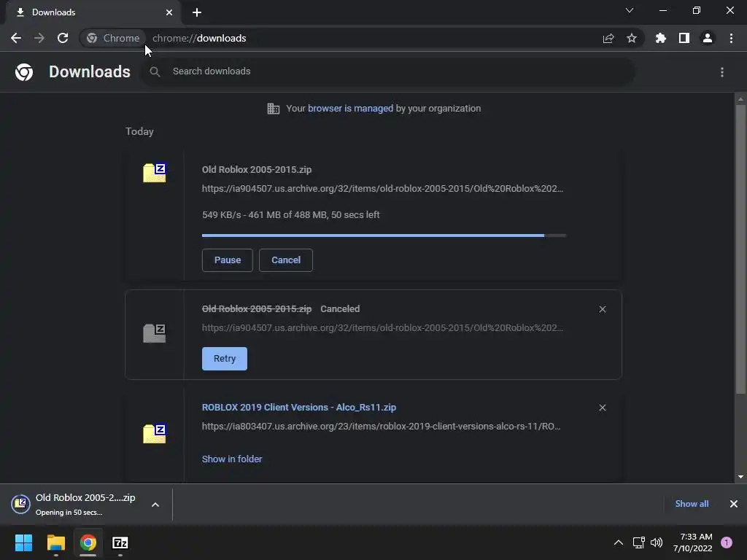Open the notification badge icon
This screenshot has width=747, height=560.
click(x=727, y=542)
